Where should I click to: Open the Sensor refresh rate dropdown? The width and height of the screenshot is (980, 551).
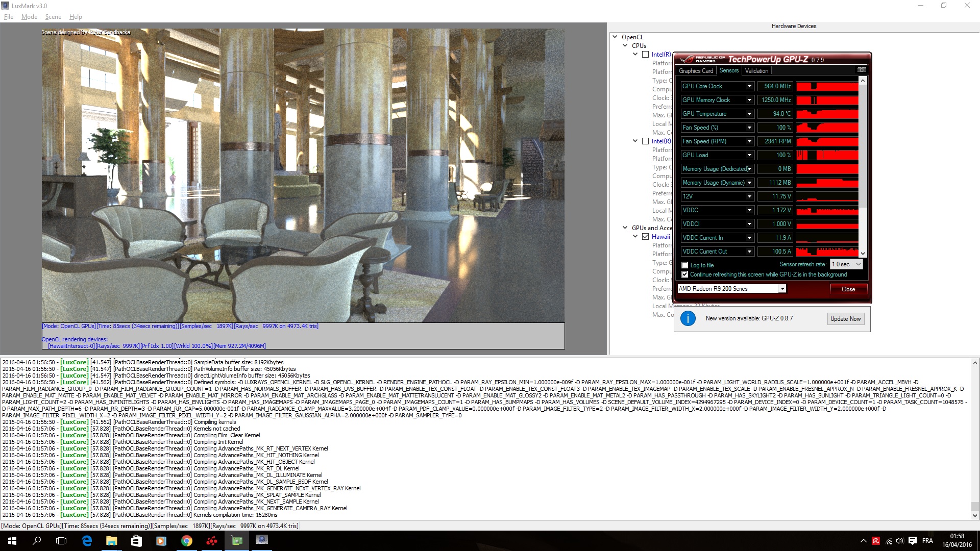coord(846,264)
